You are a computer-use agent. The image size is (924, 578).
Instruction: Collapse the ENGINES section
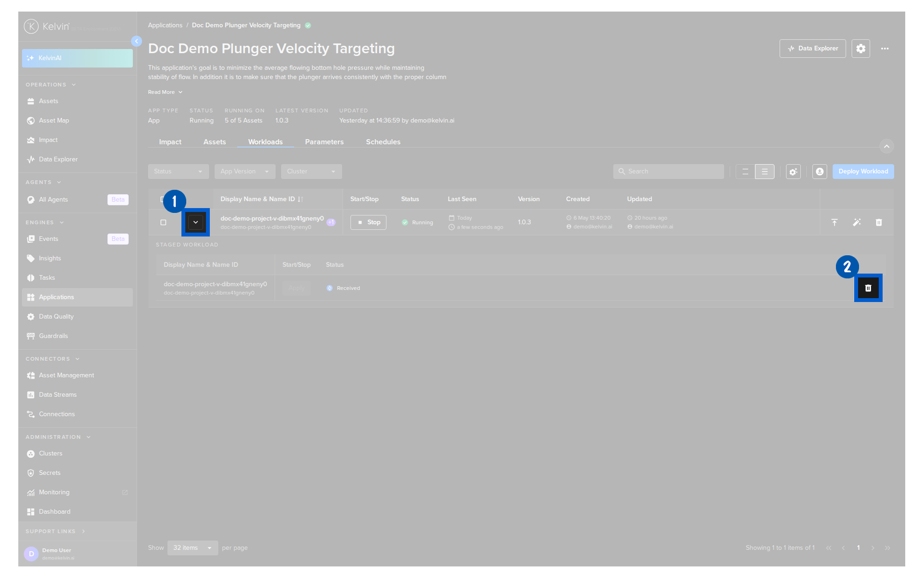click(45, 223)
